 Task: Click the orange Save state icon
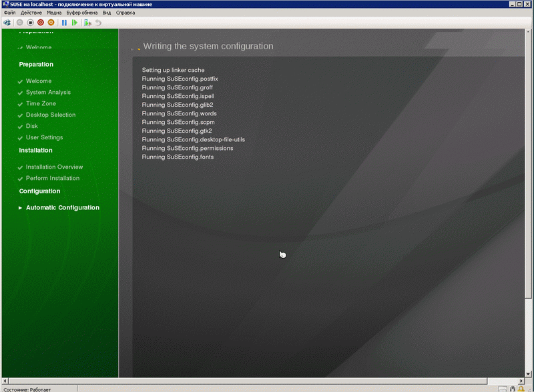tap(51, 23)
